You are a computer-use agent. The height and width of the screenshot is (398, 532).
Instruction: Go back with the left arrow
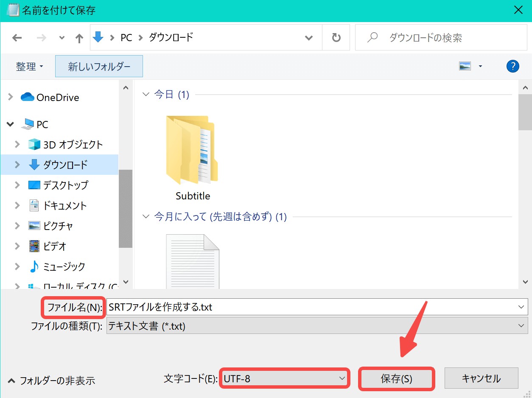17,38
